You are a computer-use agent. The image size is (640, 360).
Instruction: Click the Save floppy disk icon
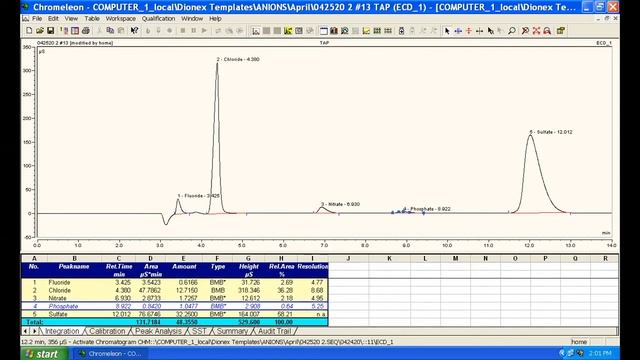51,31
